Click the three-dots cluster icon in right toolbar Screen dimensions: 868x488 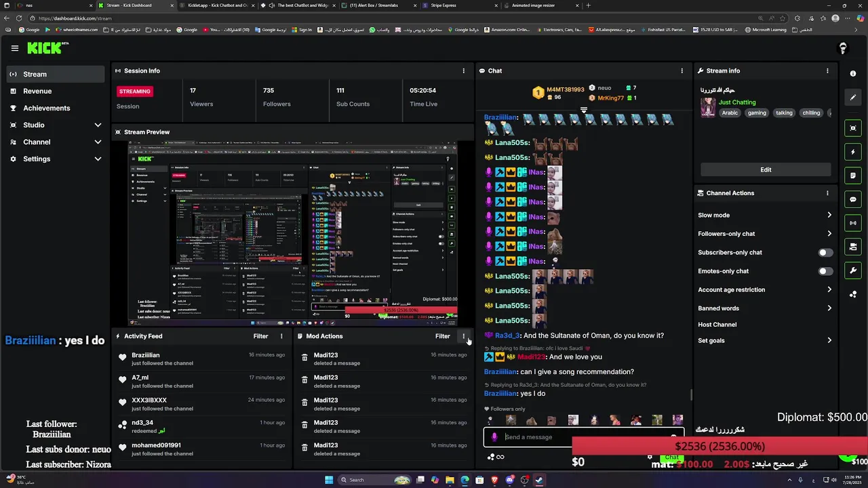pos(853,294)
